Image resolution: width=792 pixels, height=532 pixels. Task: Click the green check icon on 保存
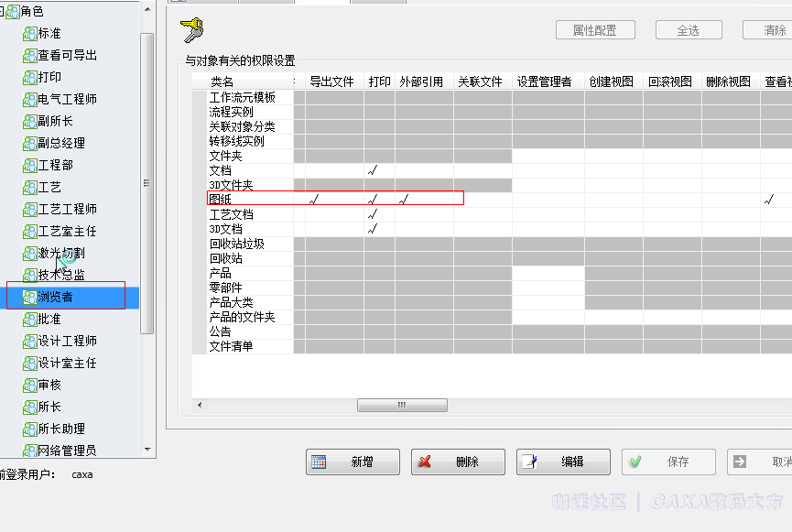635,461
